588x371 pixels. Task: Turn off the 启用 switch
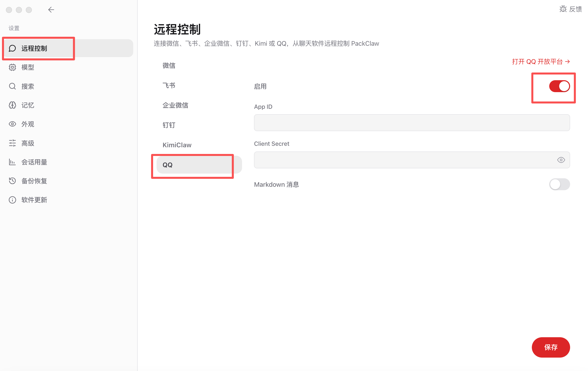[x=559, y=86]
